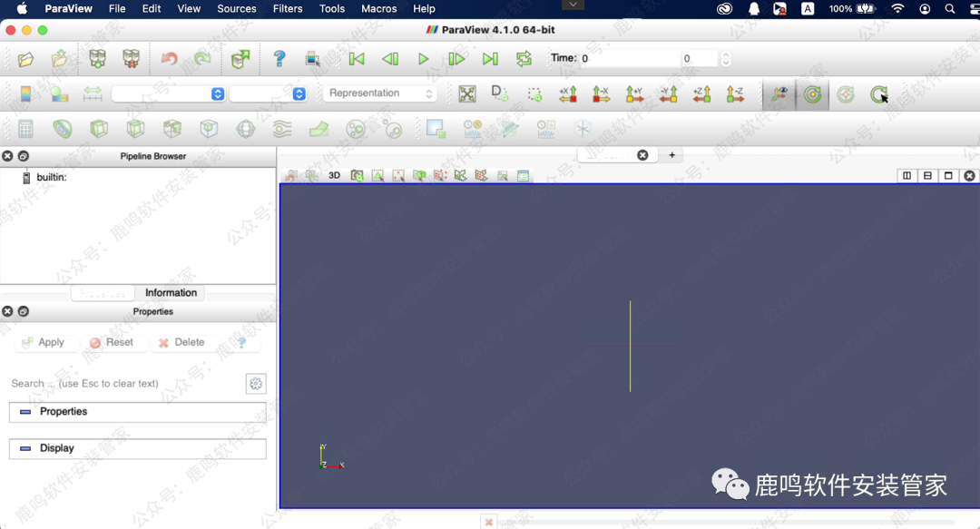Switch to the Information tab

coord(171,293)
